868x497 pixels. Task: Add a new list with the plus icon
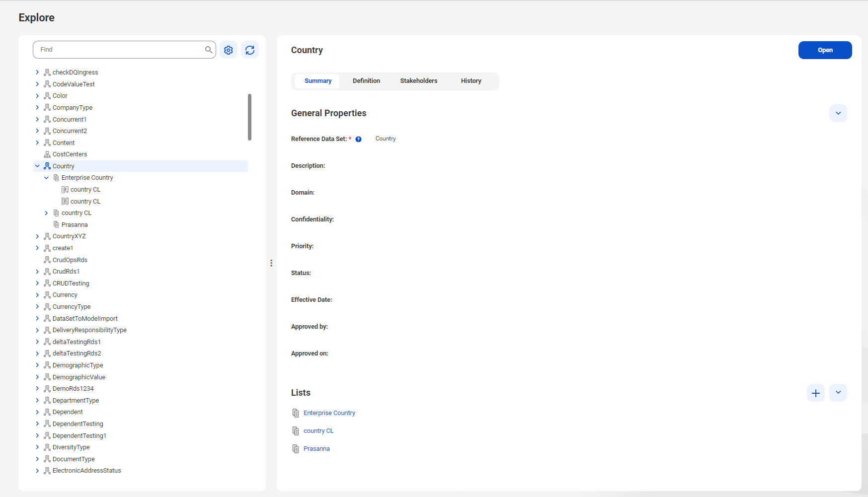pos(816,393)
